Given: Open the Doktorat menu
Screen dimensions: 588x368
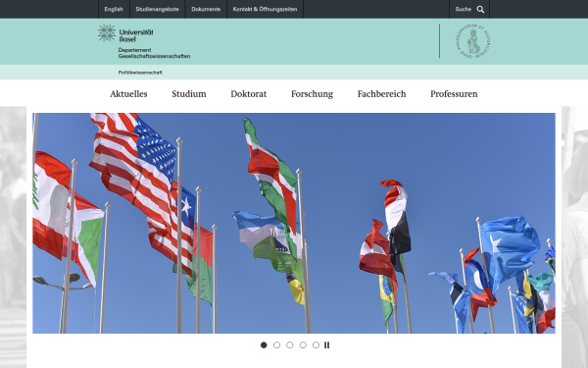Looking at the screenshot, I should pyautogui.click(x=249, y=94).
